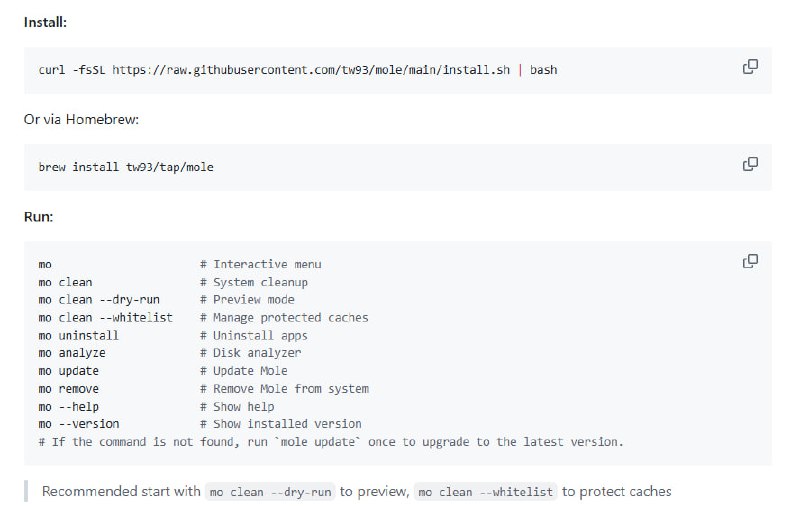800x507 pixels.
Task: Click the brew install tw93/tap/mole text
Action: [x=126, y=167]
